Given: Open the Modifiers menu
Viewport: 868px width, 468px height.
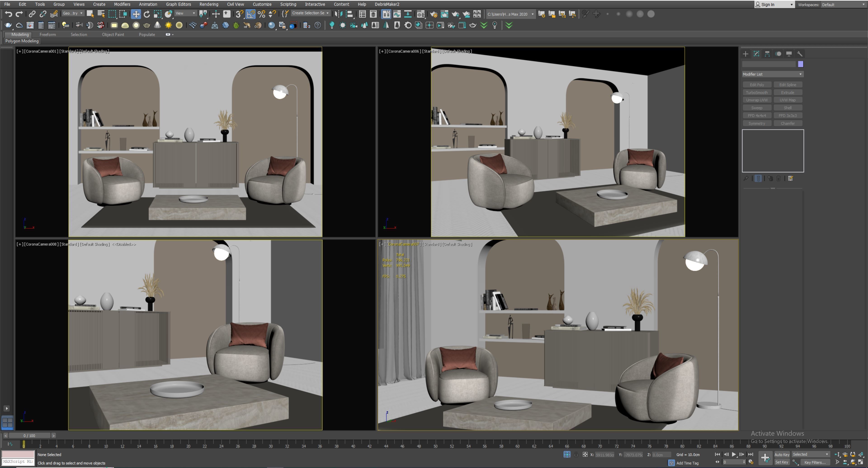Looking at the screenshot, I should 122,4.
